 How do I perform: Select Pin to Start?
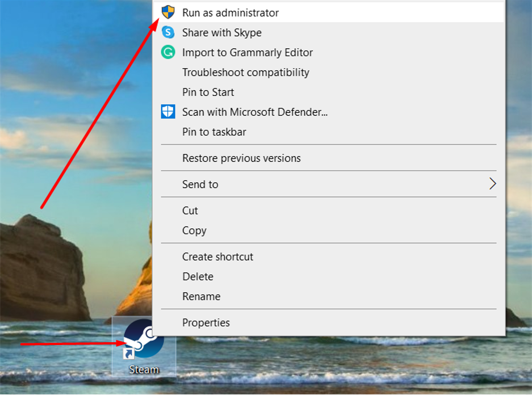point(328,92)
